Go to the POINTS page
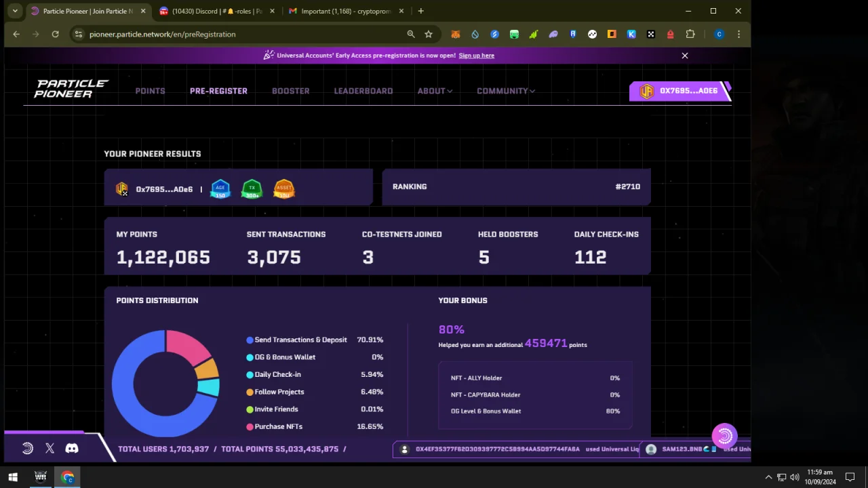Image resolution: width=868 pixels, height=488 pixels. pyautogui.click(x=150, y=91)
